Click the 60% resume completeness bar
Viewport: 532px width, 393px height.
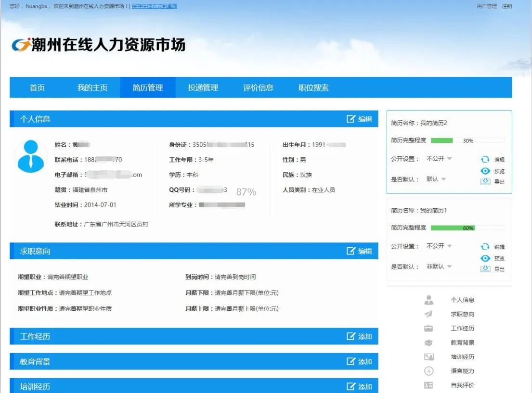[x=468, y=228]
